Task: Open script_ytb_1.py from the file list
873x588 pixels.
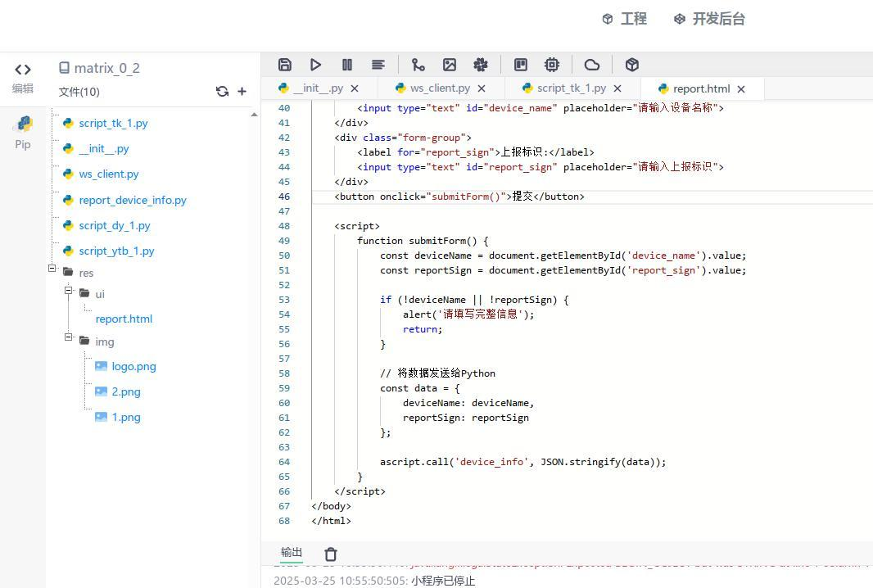Action: click(x=116, y=251)
